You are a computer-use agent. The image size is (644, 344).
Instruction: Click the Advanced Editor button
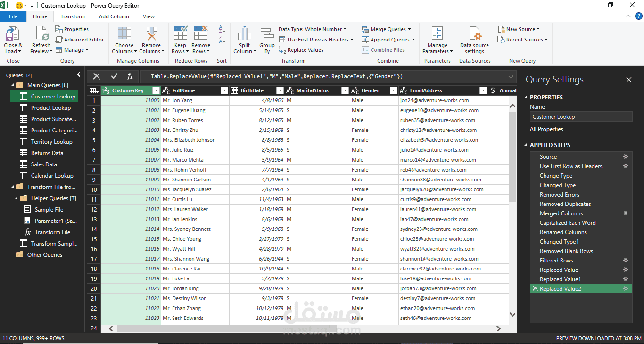tap(80, 40)
